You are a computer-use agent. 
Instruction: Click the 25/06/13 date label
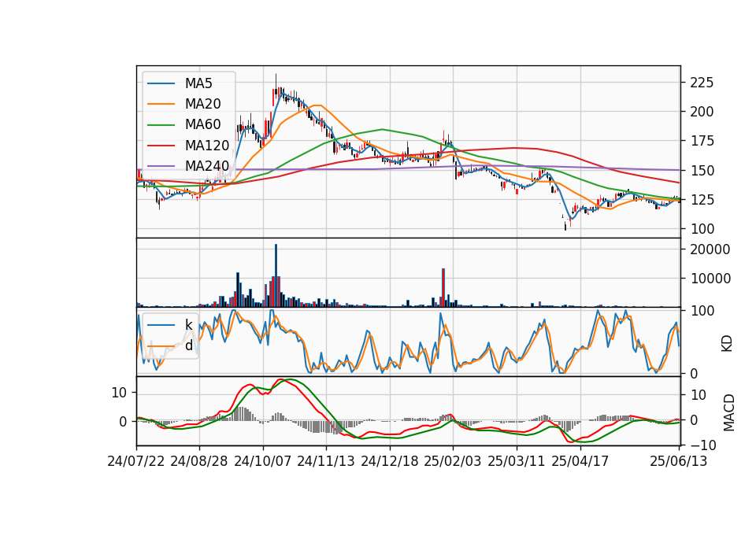[679, 461]
